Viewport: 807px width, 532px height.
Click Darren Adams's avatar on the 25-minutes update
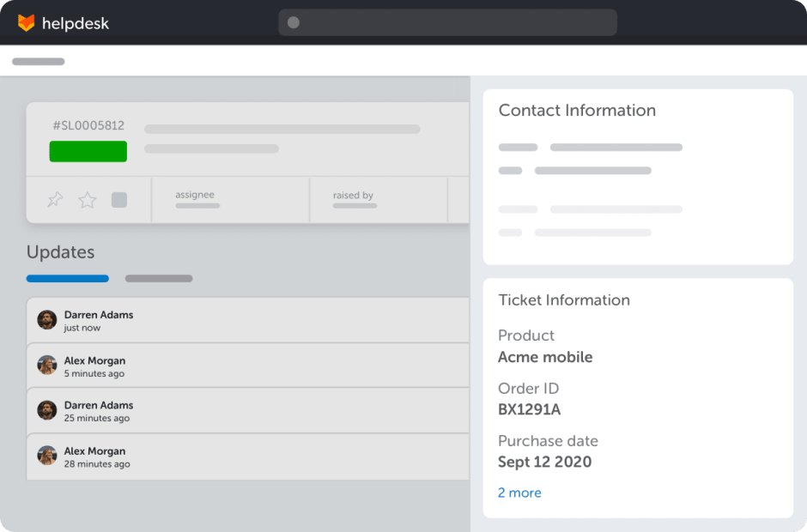pyautogui.click(x=46, y=410)
